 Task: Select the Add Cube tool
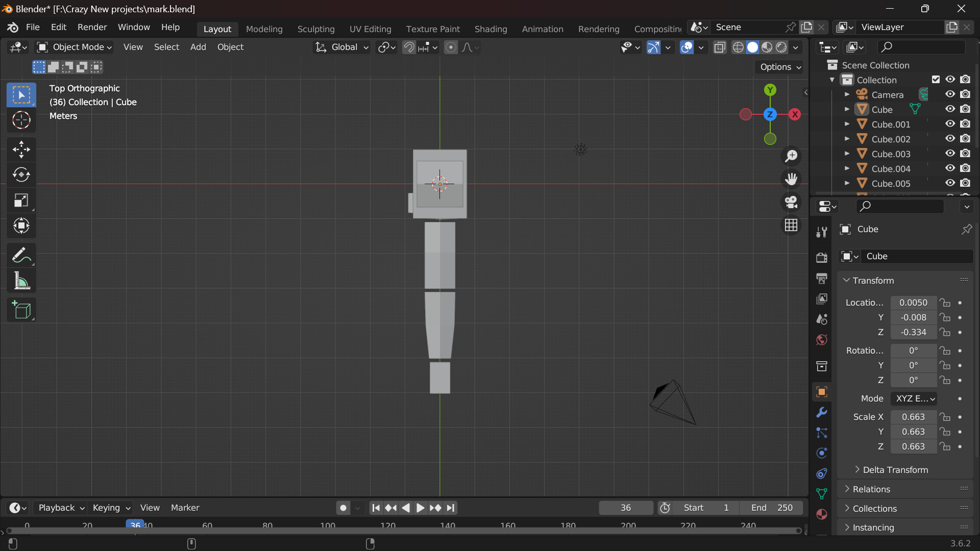click(21, 310)
